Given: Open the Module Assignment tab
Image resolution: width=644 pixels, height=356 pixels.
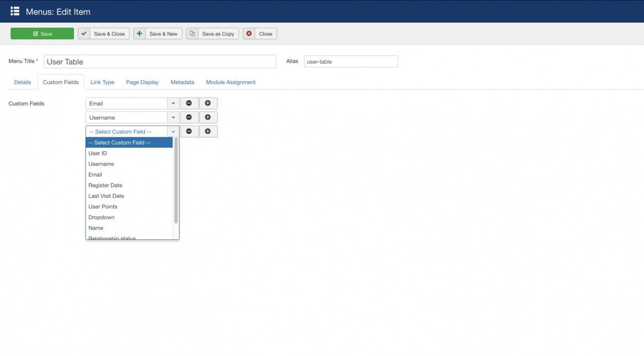Looking at the screenshot, I should pyautogui.click(x=230, y=82).
